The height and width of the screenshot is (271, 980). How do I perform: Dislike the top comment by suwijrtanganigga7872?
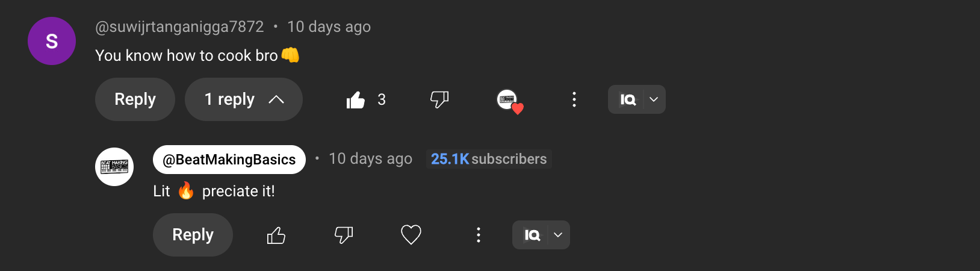coord(439,99)
